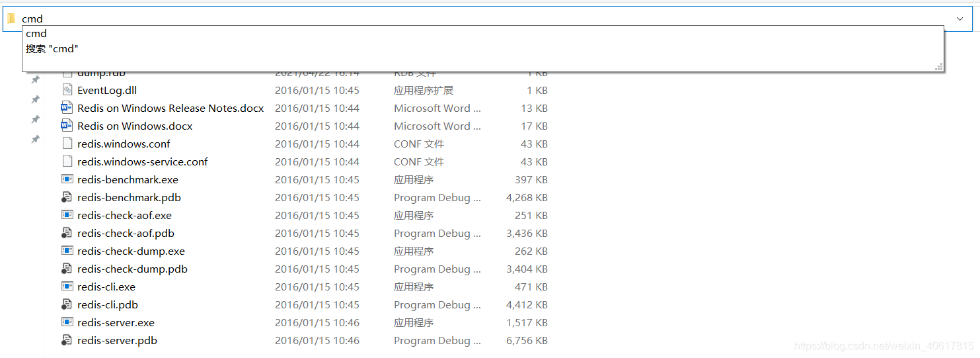The height and width of the screenshot is (358, 980).
Task: Select the file name redis-cli.exe
Action: pyautogui.click(x=106, y=287)
